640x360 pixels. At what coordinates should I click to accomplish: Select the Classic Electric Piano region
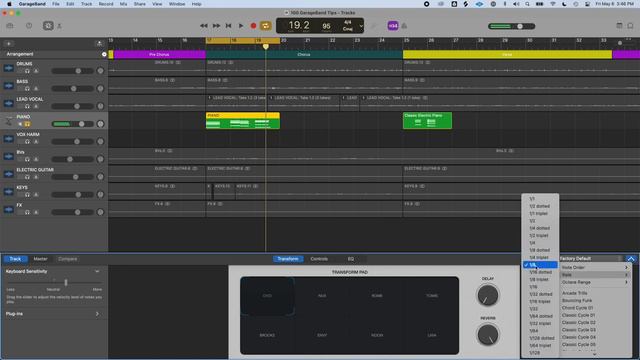click(427, 120)
